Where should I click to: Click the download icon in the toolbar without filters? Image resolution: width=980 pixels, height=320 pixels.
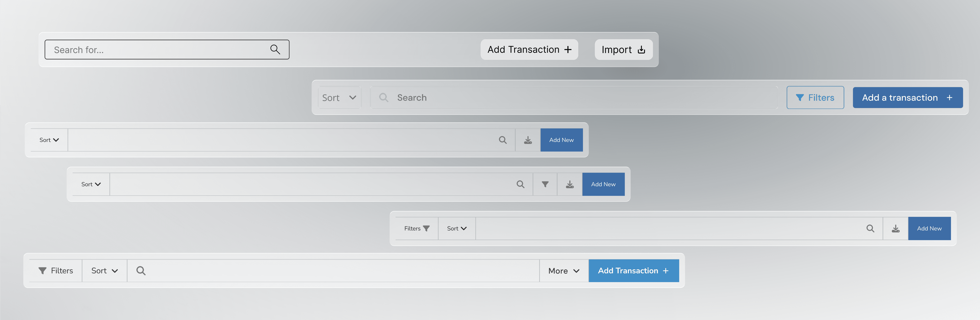tap(528, 140)
